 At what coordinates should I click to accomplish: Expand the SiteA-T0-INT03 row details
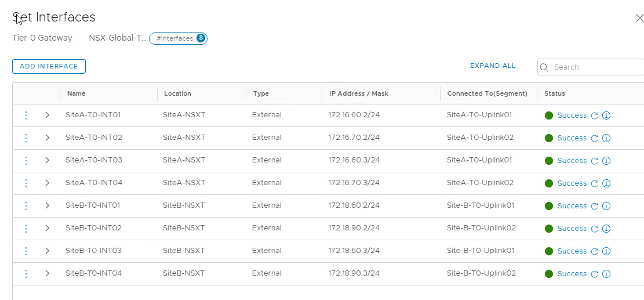click(x=48, y=160)
